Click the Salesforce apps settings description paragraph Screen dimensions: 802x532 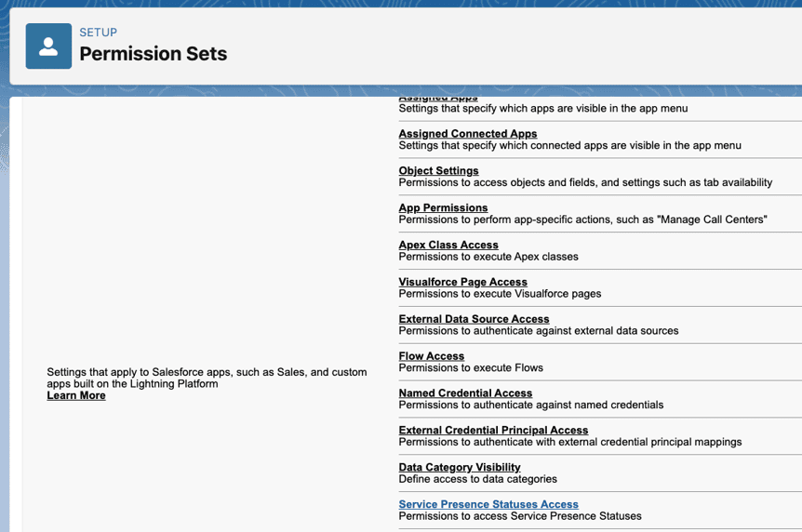(207, 378)
